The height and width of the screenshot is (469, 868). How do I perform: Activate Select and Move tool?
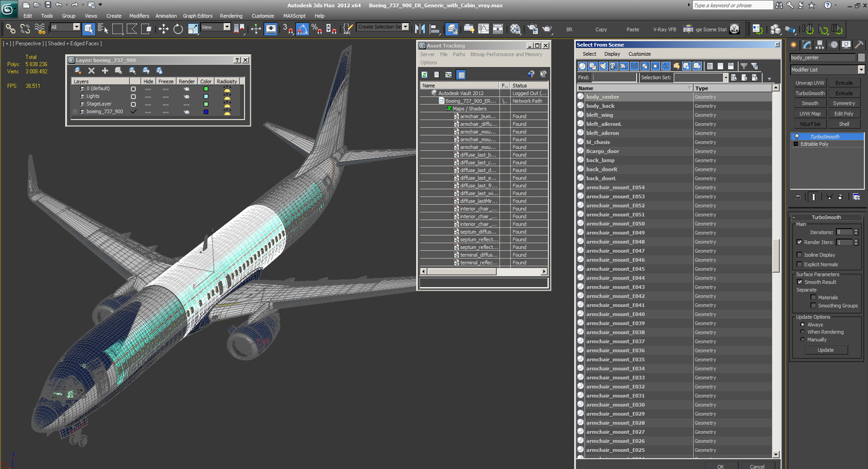[x=164, y=28]
